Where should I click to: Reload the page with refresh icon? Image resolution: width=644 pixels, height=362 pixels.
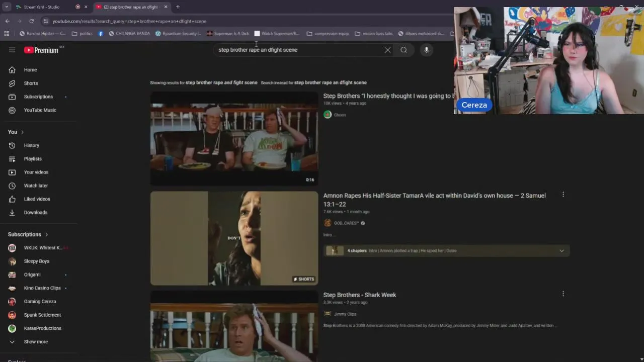tap(31, 21)
